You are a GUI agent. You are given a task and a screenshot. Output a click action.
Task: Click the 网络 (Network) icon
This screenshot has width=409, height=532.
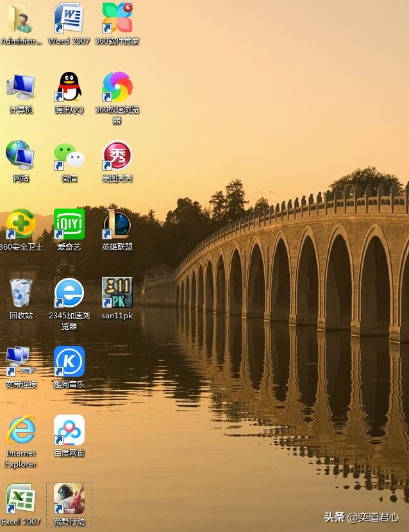click(21, 156)
